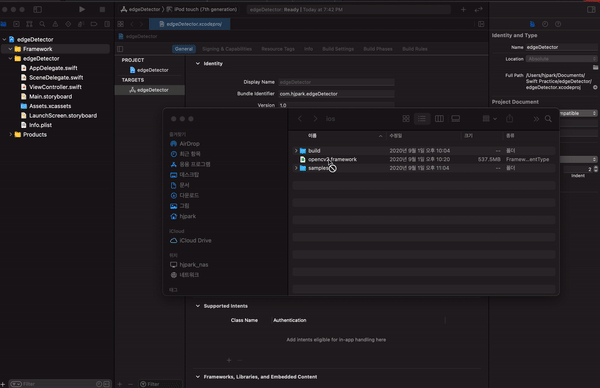Open the source control navigator icon
Screen dimensions: 600x388
click(x=16, y=24)
